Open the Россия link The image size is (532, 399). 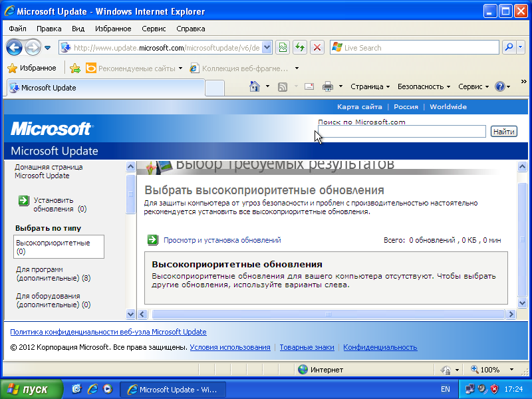tap(406, 107)
